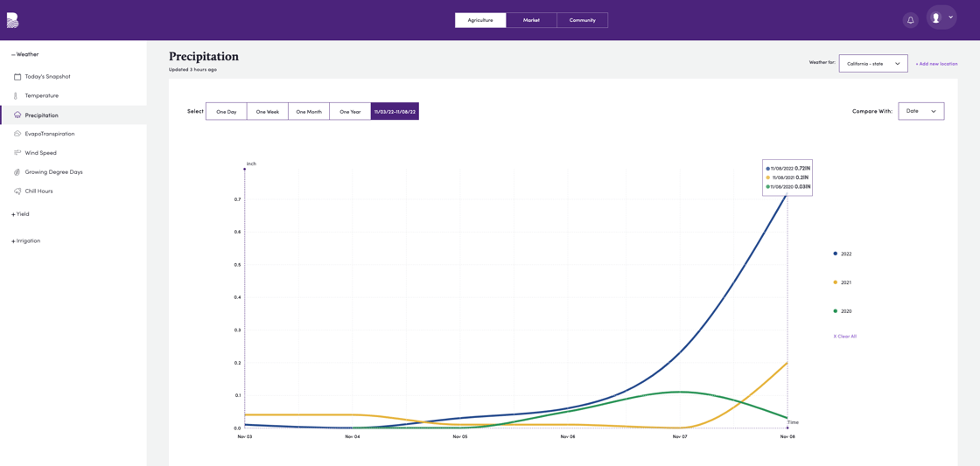Select the One Month range button

(x=308, y=112)
